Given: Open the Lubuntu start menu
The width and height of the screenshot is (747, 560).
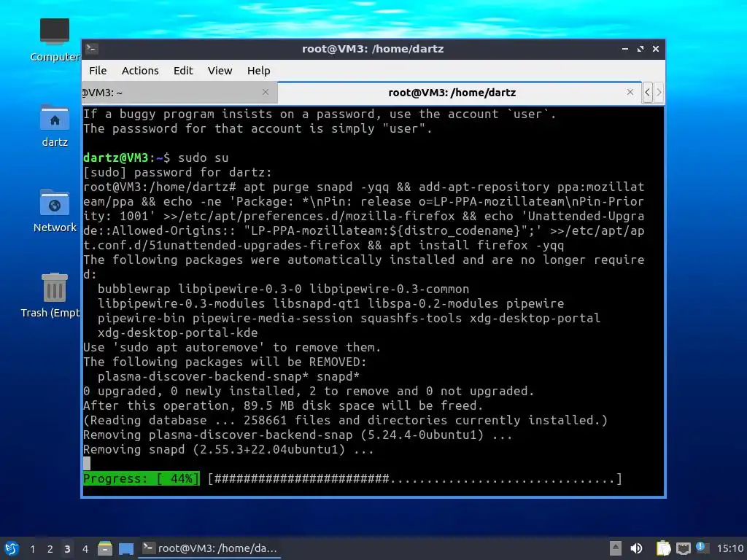Looking at the screenshot, I should coord(12,548).
